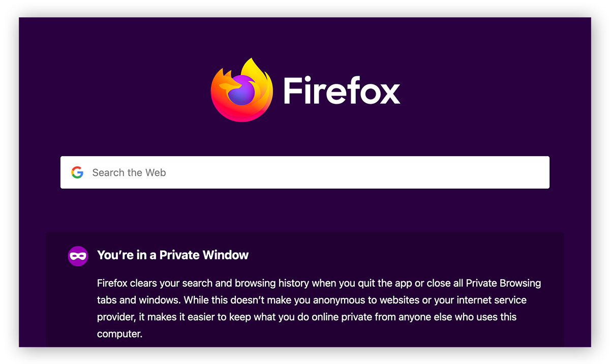
Task: Click the 'Search the Web' placeholder text
Action: coord(129,173)
